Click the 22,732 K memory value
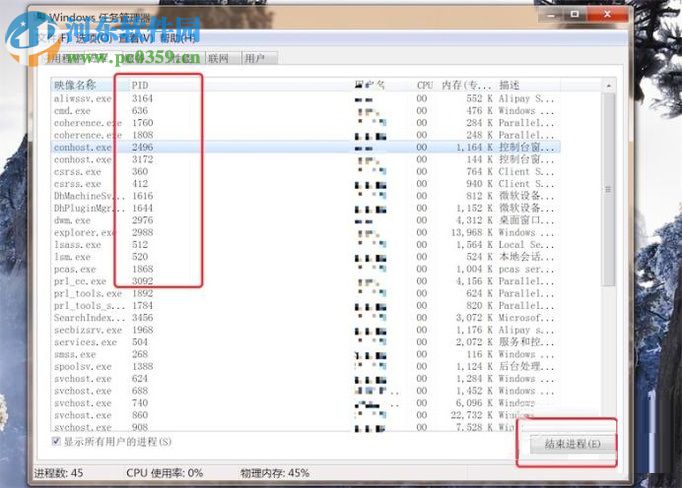This screenshot has width=682, height=488. [x=471, y=415]
